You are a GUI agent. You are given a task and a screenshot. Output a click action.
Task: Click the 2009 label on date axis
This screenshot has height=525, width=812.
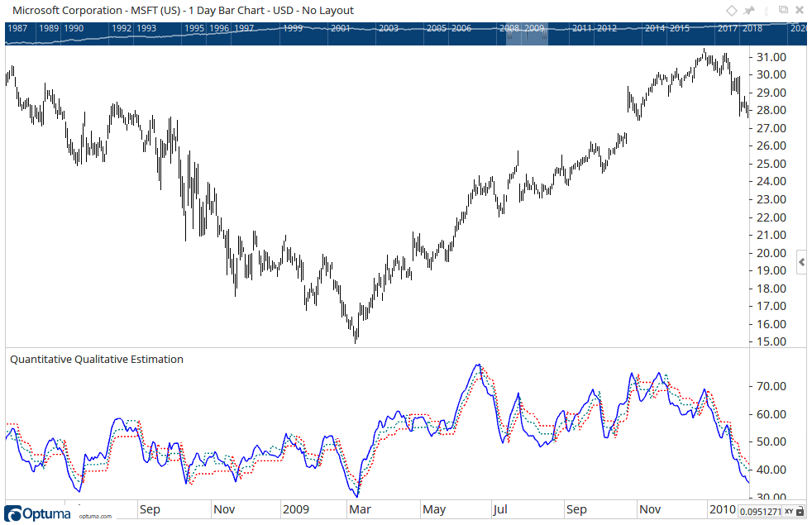[296, 509]
